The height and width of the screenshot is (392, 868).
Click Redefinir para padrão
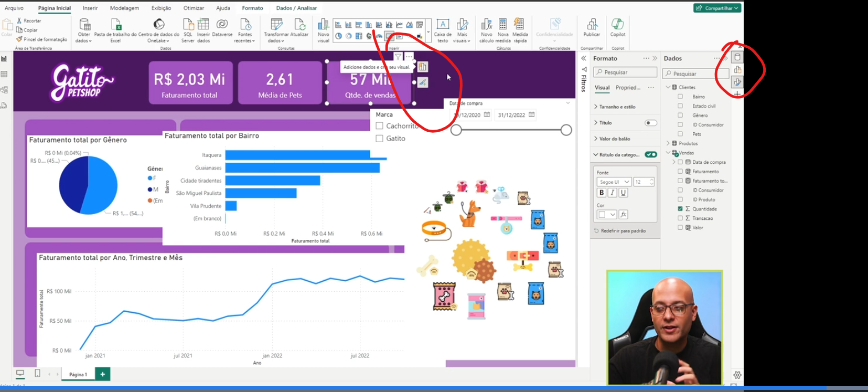click(620, 231)
